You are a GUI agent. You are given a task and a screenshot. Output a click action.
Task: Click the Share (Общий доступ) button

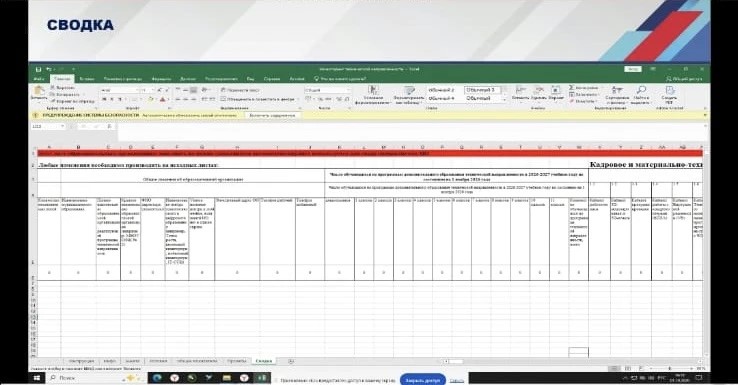[x=684, y=79]
